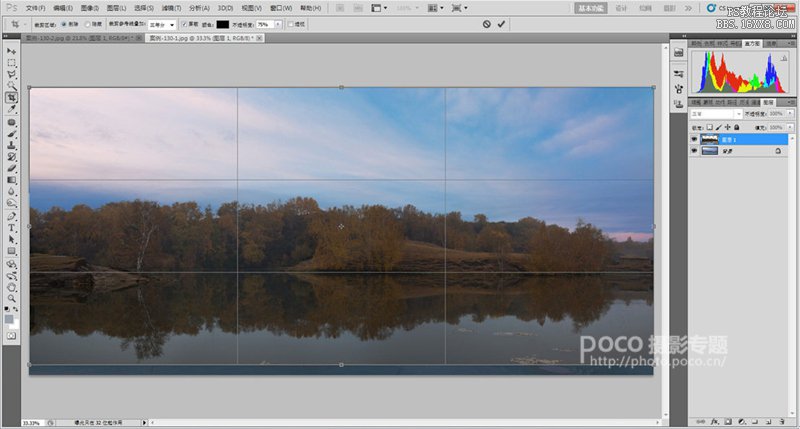The width and height of the screenshot is (800, 429).
Task: Select the Rectangular Marquee tool
Action: [11, 63]
